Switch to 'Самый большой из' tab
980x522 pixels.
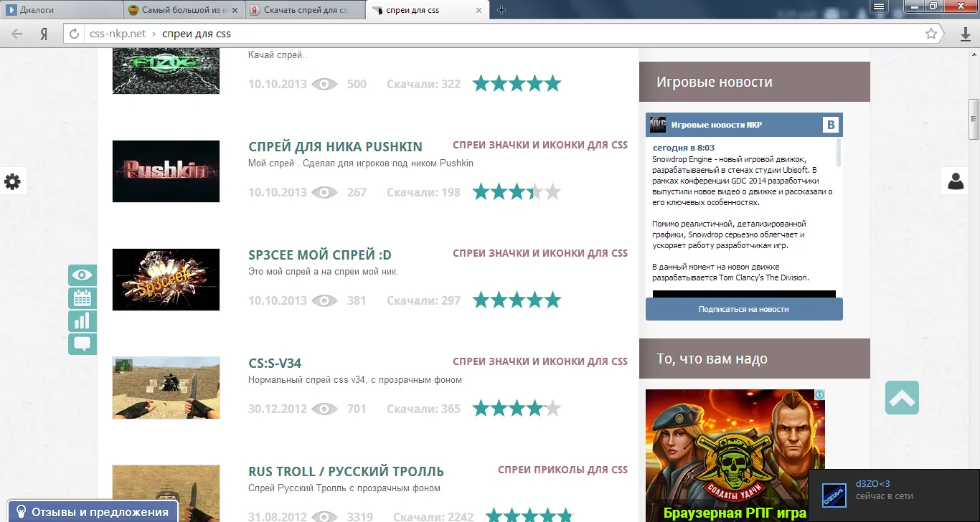(x=184, y=10)
